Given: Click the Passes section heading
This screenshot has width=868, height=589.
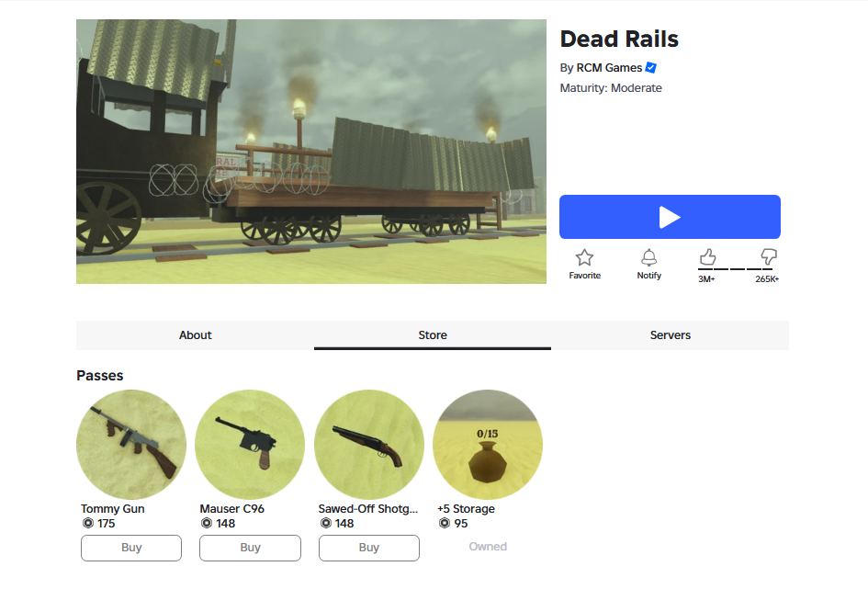Looking at the screenshot, I should [99, 375].
